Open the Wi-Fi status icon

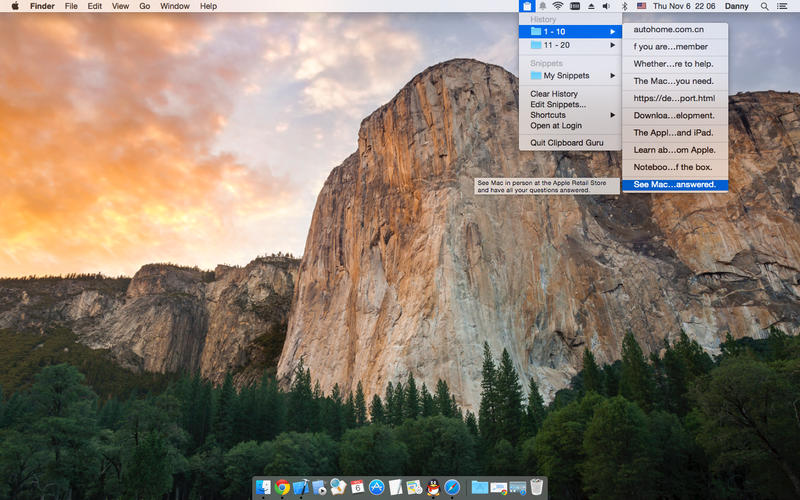(558, 6)
